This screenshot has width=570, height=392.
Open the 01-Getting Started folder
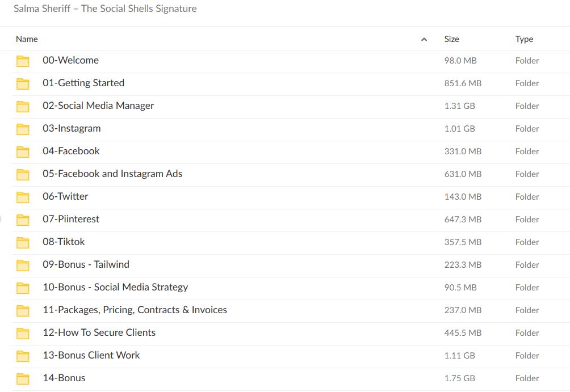pyautogui.click(x=83, y=83)
